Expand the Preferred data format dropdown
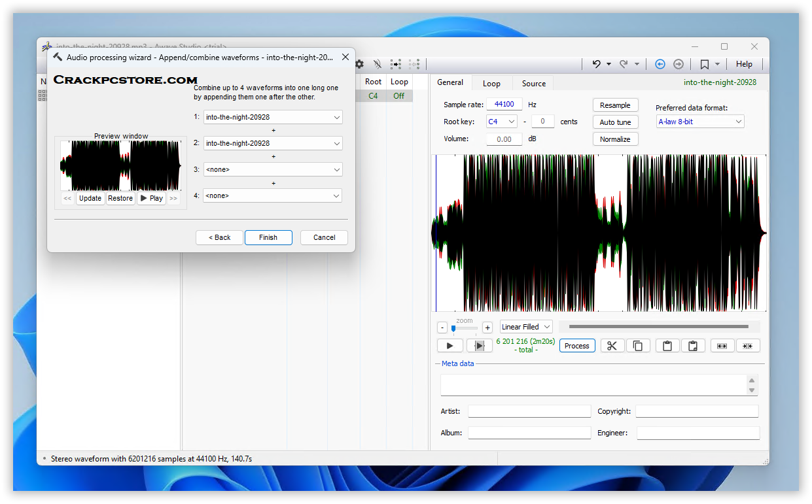Image resolution: width=812 pixels, height=504 pixels. pyautogui.click(x=700, y=122)
